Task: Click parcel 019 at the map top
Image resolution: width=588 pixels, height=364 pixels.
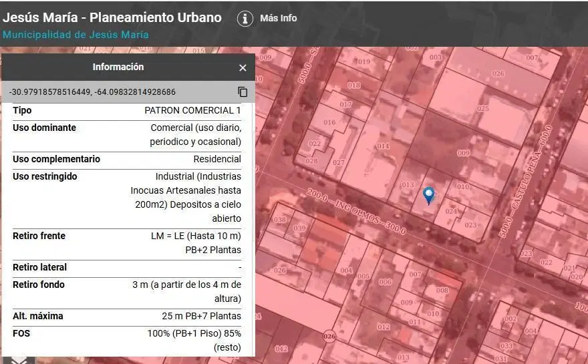Action: click(x=363, y=61)
